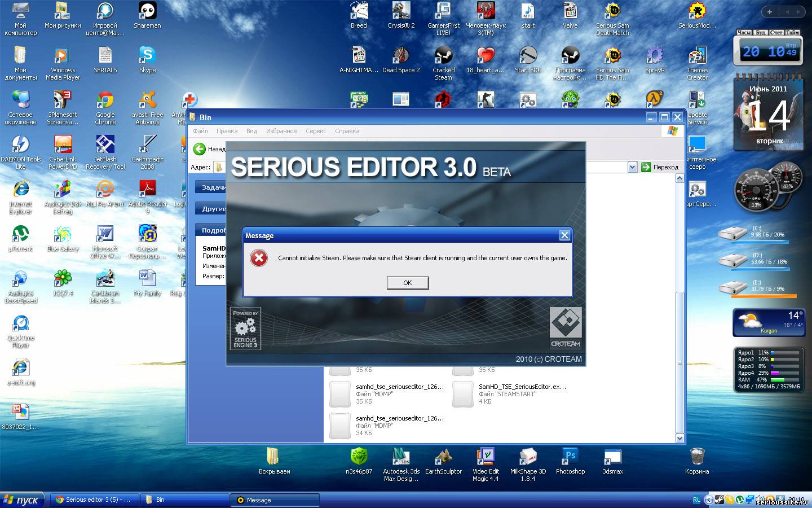Open the EarthSculptor desktop shortcut
This screenshot has width=812, height=508.
click(443, 461)
